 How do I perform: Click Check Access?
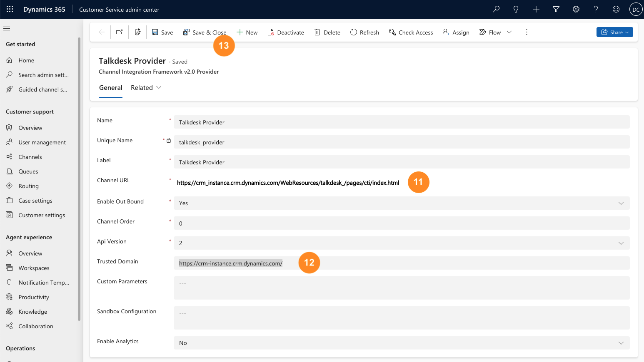point(411,32)
